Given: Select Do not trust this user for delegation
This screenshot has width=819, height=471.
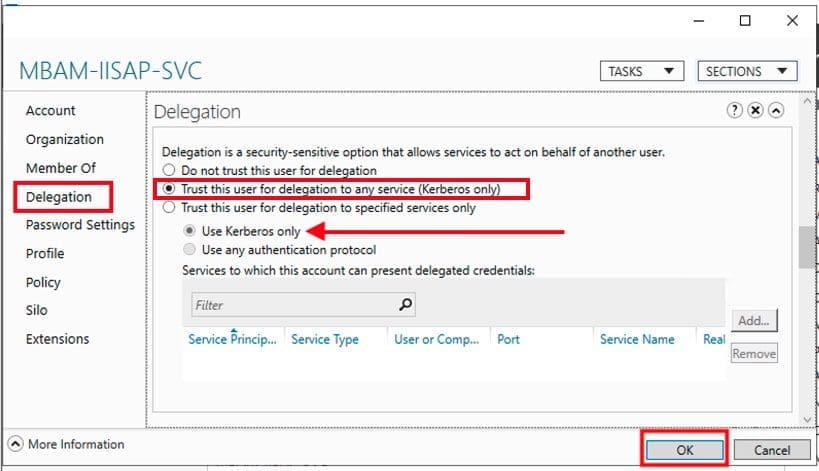Looking at the screenshot, I should [x=169, y=171].
